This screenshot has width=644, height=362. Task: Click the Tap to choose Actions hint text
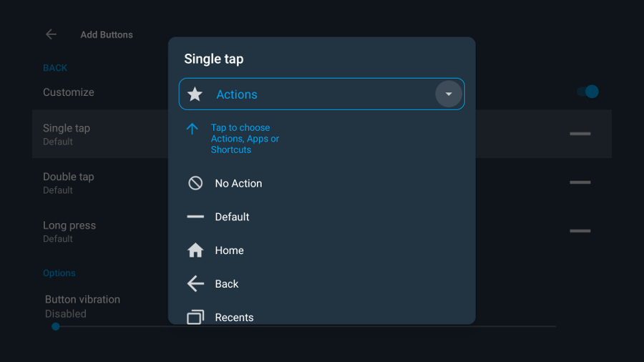(x=245, y=139)
